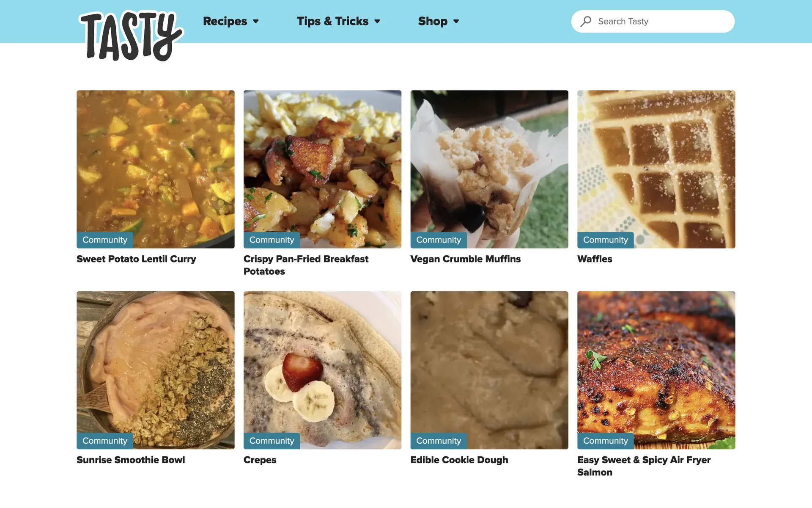Select the Vegan Crumble Muffins photo
Screen dimensions: 812x508
[x=489, y=169]
